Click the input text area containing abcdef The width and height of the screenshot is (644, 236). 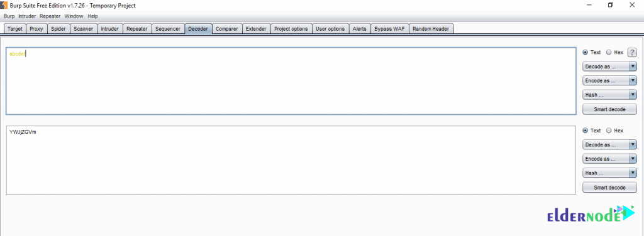(291, 81)
